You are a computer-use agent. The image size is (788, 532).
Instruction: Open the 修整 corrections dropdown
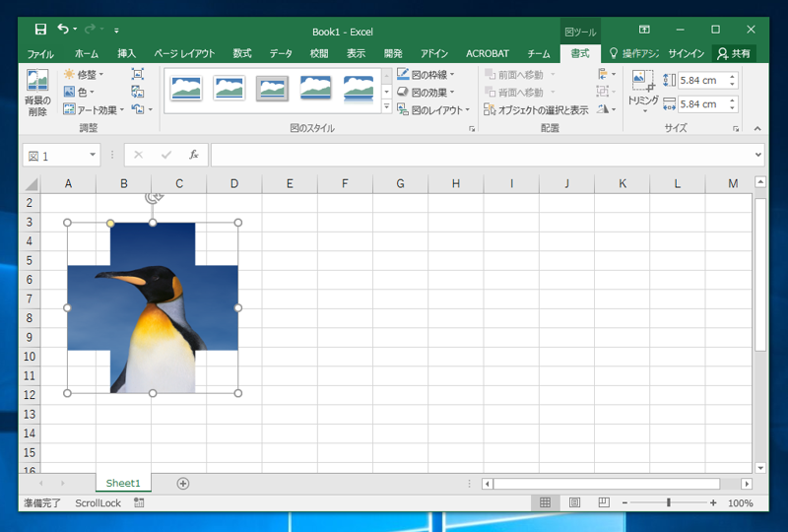pyautogui.click(x=84, y=75)
